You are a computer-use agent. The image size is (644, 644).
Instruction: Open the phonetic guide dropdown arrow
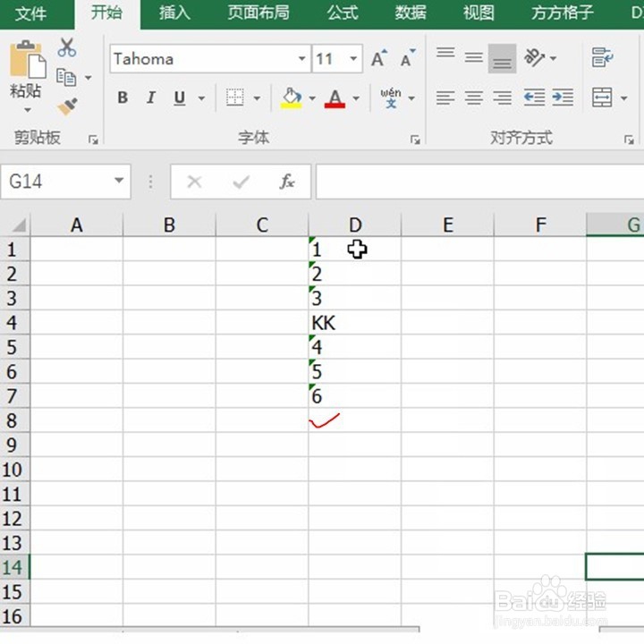[x=411, y=98]
